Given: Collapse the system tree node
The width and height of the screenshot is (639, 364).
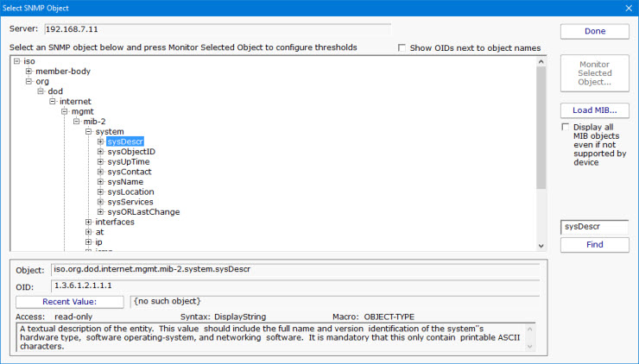Looking at the screenshot, I should pyautogui.click(x=88, y=132).
